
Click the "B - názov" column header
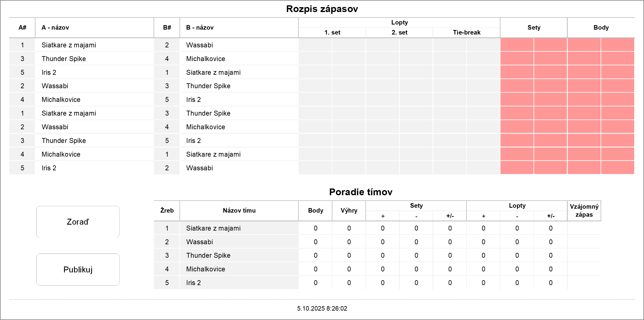click(x=200, y=28)
